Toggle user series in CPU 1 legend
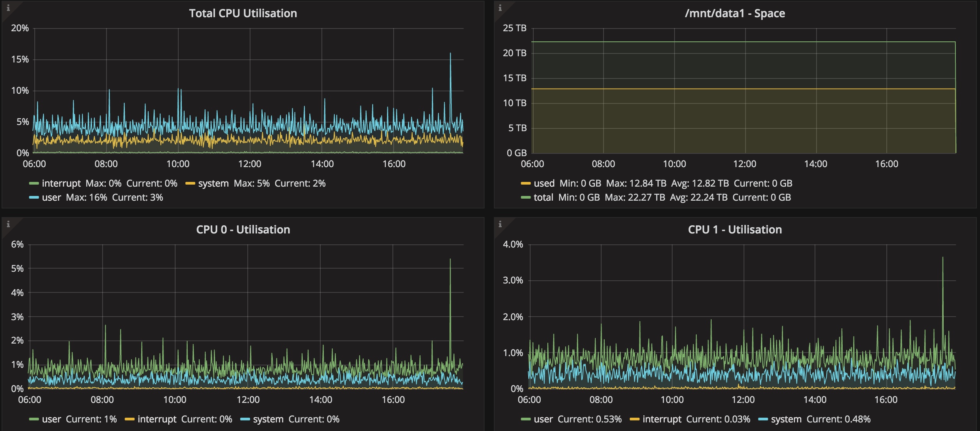The image size is (980, 431). pyautogui.click(x=543, y=419)
